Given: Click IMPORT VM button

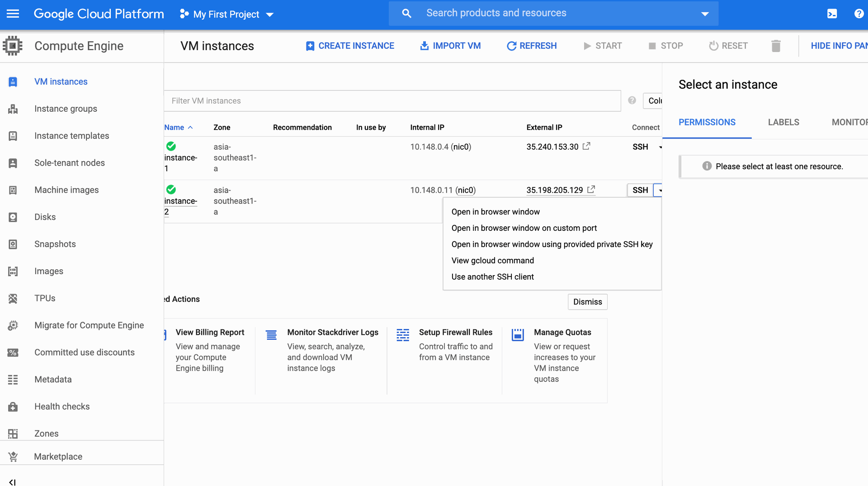Looking at the screenshot, I should 450,46.
